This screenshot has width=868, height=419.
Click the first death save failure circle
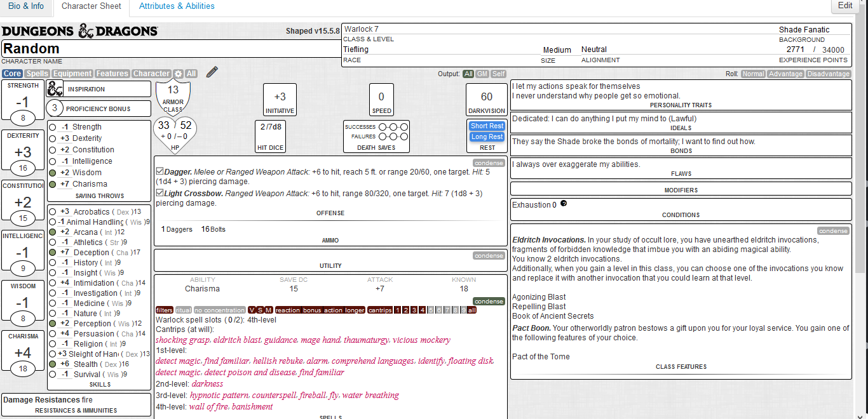click(383, 136)
